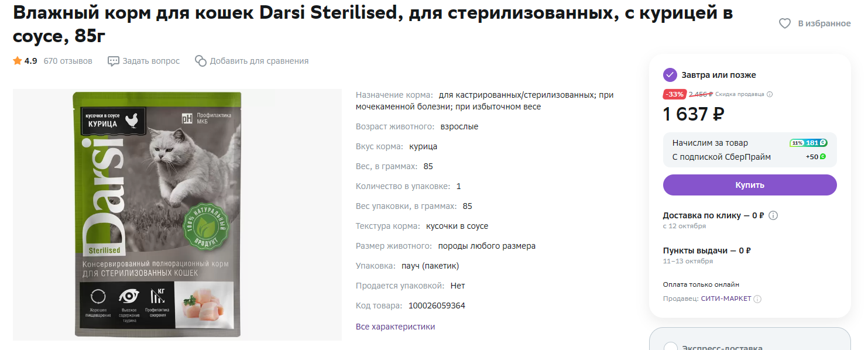Click the +50 СберПрайм bonus icon

823,157
